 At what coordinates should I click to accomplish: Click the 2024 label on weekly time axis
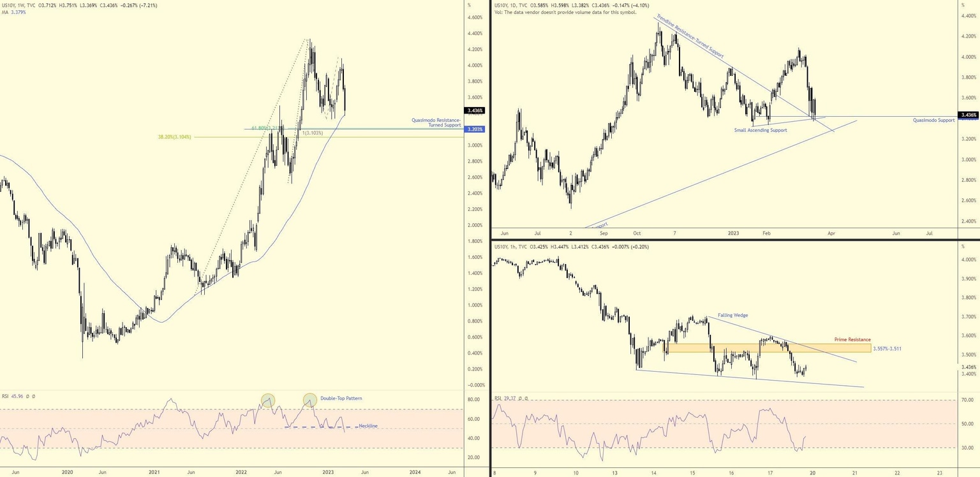[x=415, y=473]
